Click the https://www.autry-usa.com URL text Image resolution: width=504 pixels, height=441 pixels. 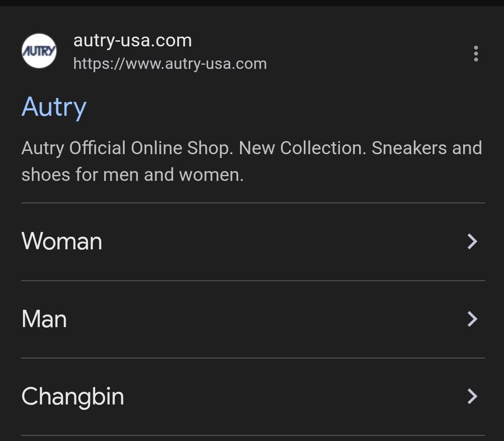pos(170,64)
